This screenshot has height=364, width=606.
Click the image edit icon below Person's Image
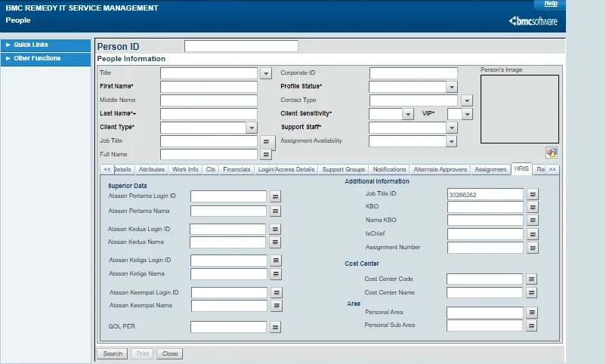[x=551, y=153]
